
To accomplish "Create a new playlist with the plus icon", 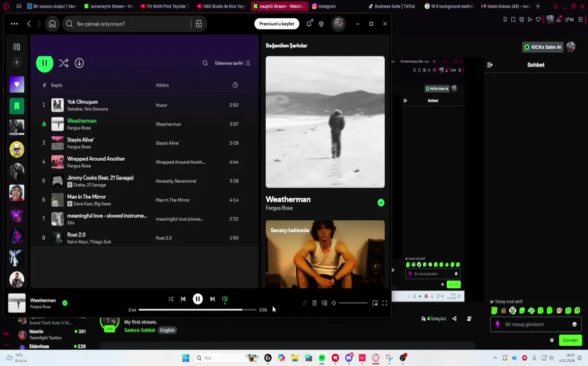I will tap(16, 62).
